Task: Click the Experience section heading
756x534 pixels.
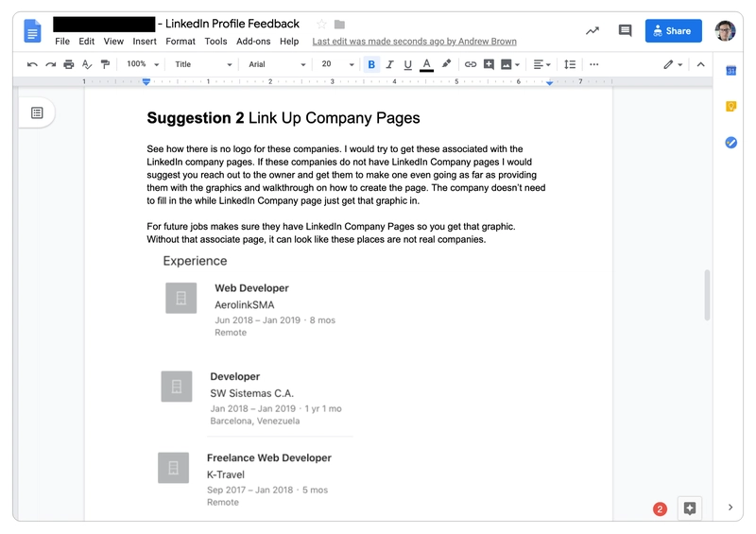Action: tap(195, 261)
